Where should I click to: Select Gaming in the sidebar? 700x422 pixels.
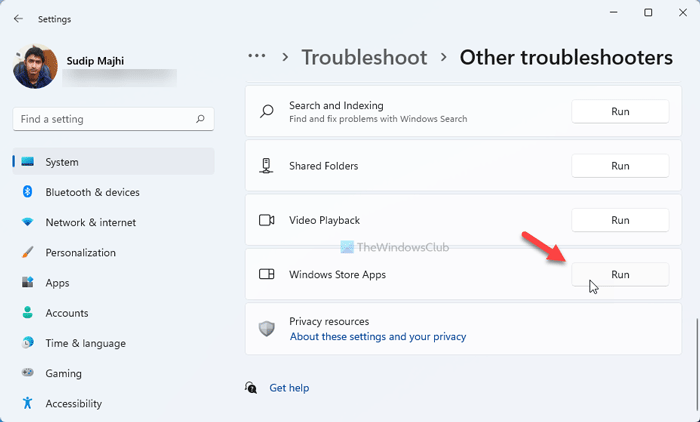(66, 373)
